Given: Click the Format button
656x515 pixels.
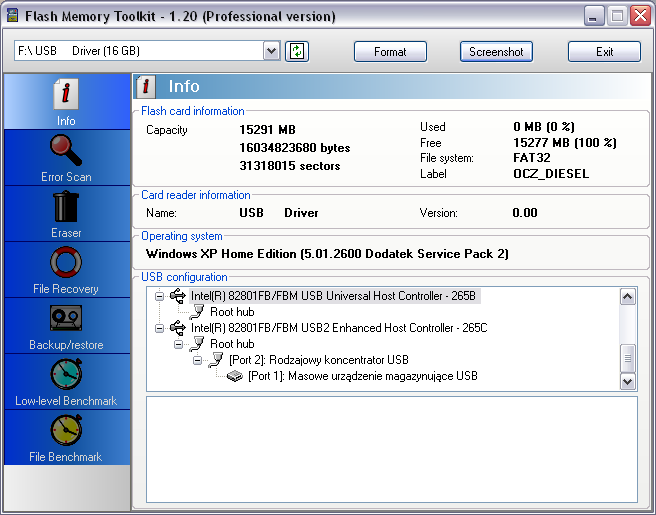Looking at the screenshot, I should coord(390,51).
